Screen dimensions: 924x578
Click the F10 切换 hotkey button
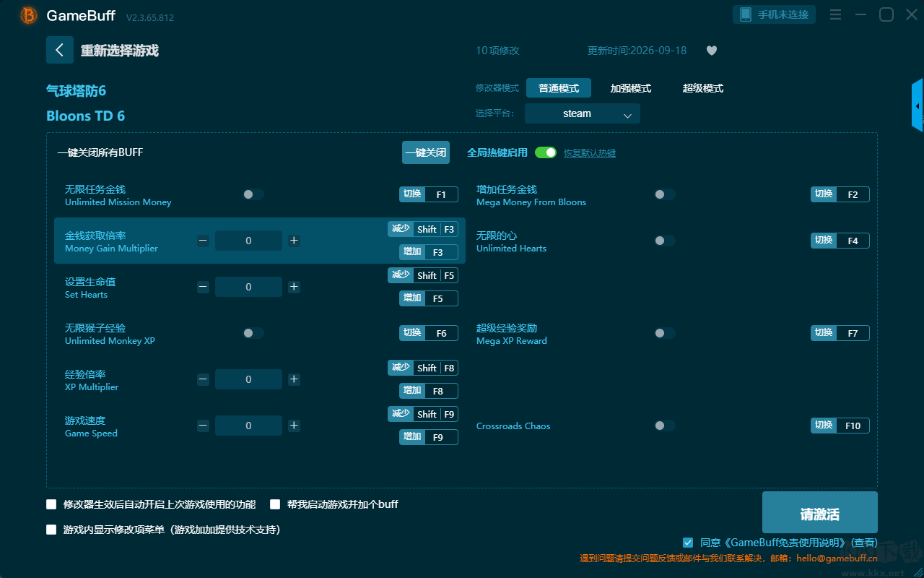pos(840,426)
